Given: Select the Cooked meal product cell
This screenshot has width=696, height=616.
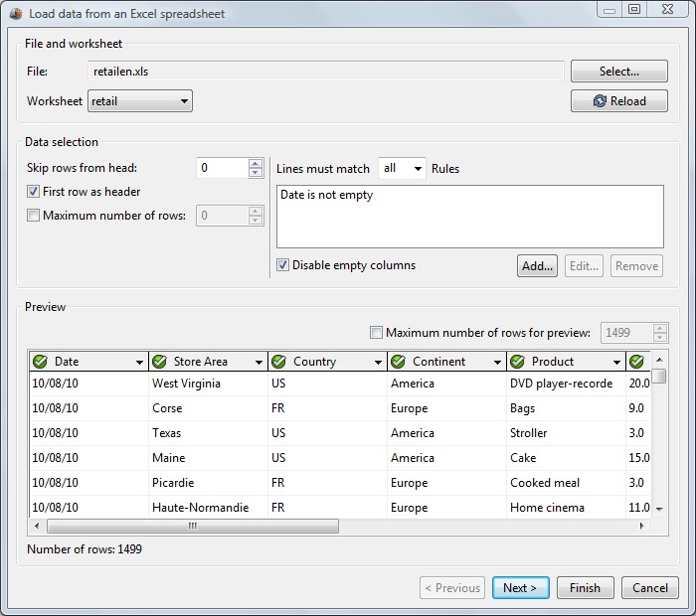Looking at the screenshot, I should point(566,483).
